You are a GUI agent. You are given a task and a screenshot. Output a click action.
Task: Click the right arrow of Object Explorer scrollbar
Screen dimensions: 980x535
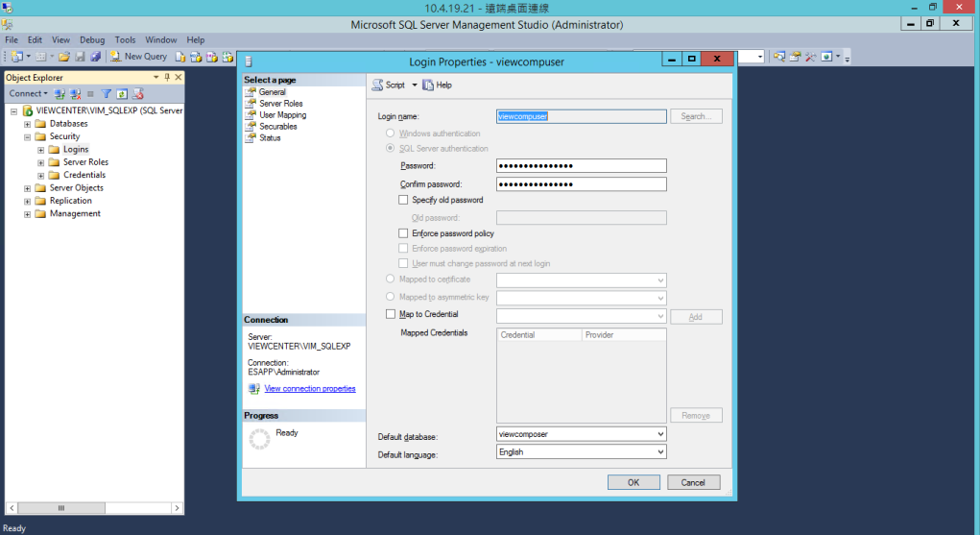coord(178,508)
